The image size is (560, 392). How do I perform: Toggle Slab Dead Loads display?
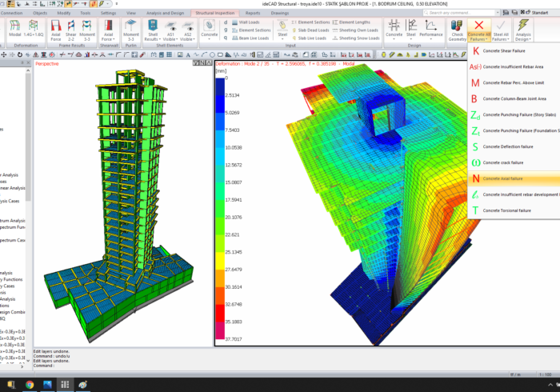(310, 30)
